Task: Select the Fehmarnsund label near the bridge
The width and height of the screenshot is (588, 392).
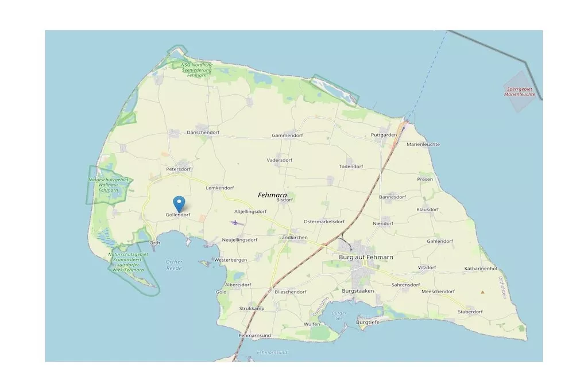Action: [x=254, y=335]
